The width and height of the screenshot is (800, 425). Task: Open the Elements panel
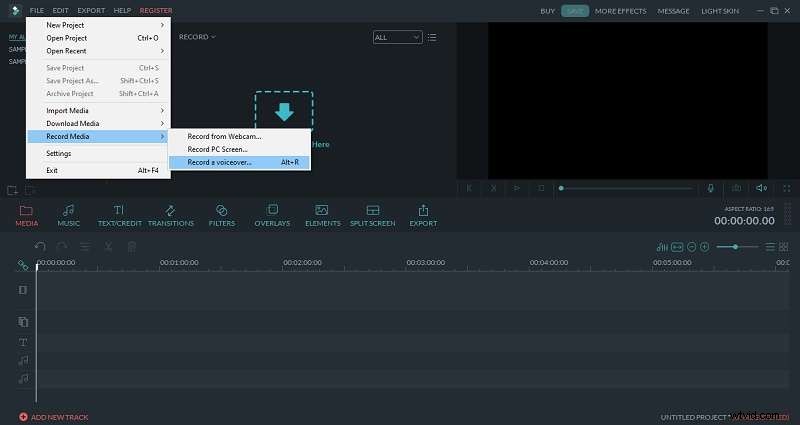click(322, 215)
